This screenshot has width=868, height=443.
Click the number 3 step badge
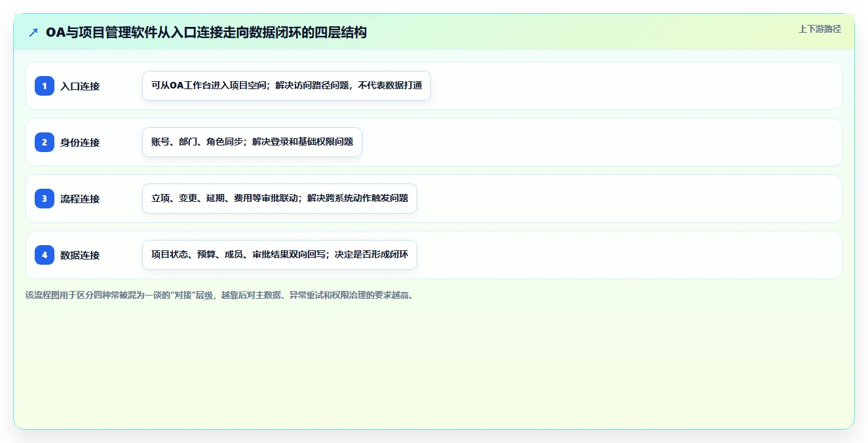pyautogui.click(x=45, y=199)
